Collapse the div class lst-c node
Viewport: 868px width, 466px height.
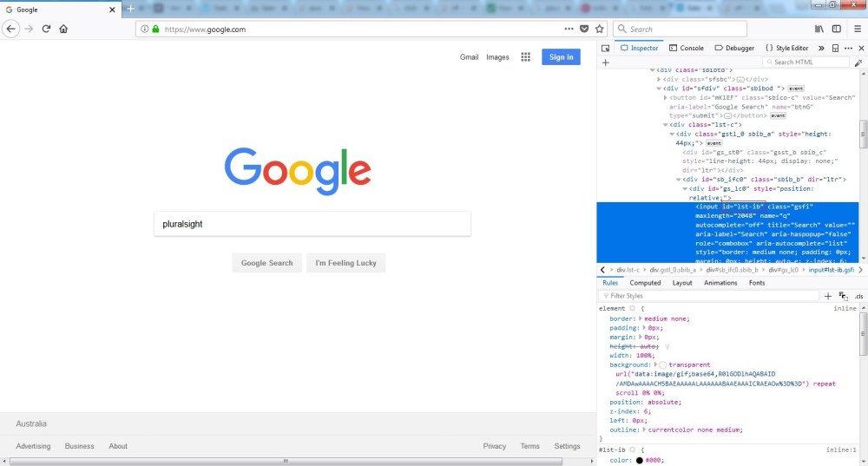tap(666, 125)
